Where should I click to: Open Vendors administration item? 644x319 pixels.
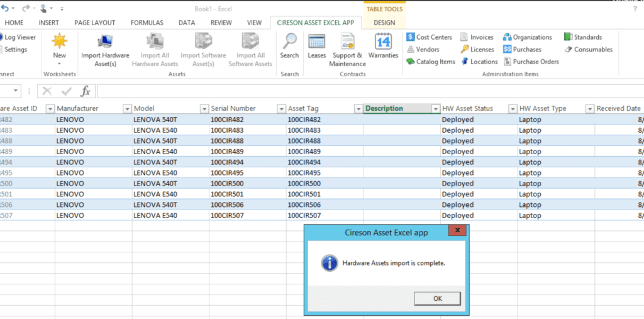pos(423,49)
